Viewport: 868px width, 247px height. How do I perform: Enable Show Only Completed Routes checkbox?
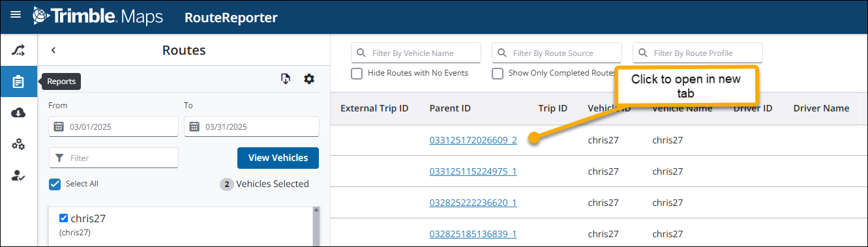pos(498,73)
